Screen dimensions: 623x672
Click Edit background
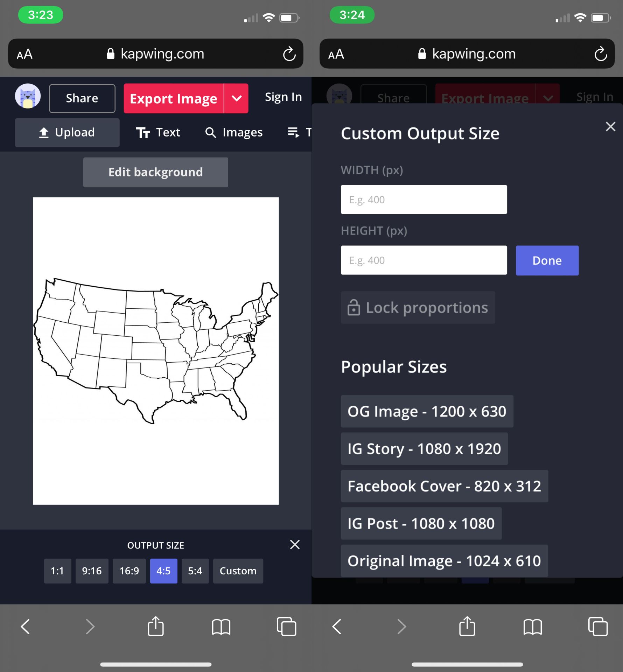coord(155,172)
